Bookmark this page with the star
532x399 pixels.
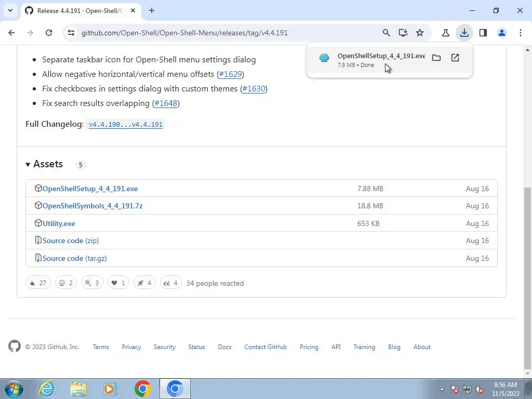pyautogui.click(x=420, y=33)
